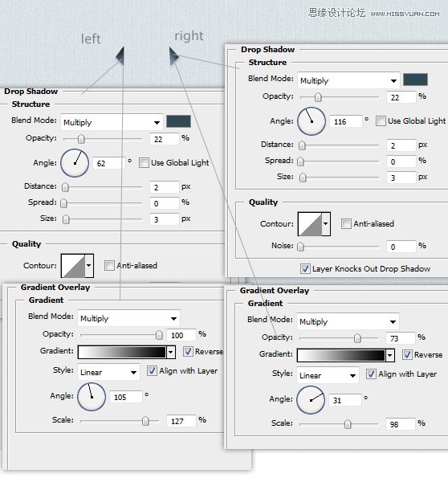Click left Gradient Overlay gradient bar
This screenshot has height=482, width=448.
tap(122, 353)
